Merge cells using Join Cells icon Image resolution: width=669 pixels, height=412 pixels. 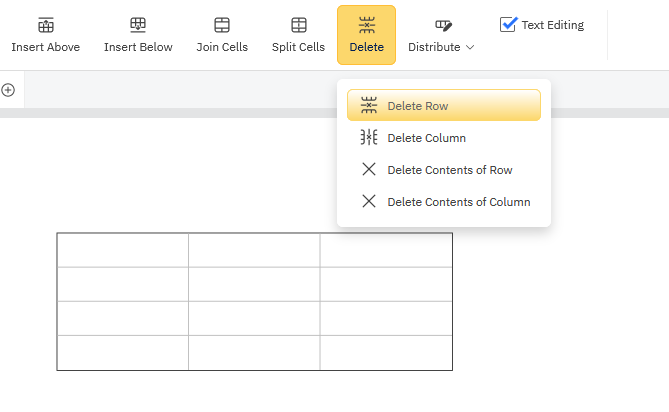pos(222,25)
